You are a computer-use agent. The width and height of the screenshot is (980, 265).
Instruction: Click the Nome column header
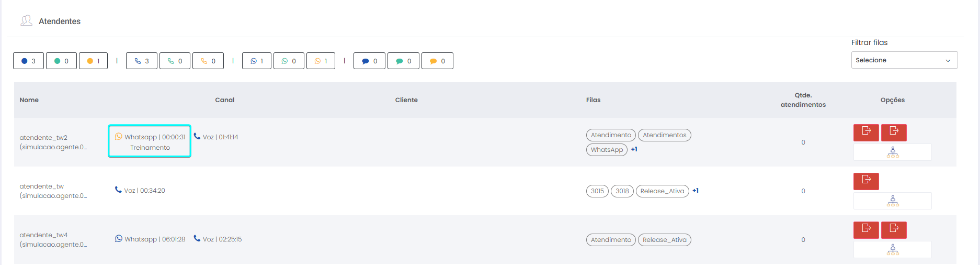[29, 100]
